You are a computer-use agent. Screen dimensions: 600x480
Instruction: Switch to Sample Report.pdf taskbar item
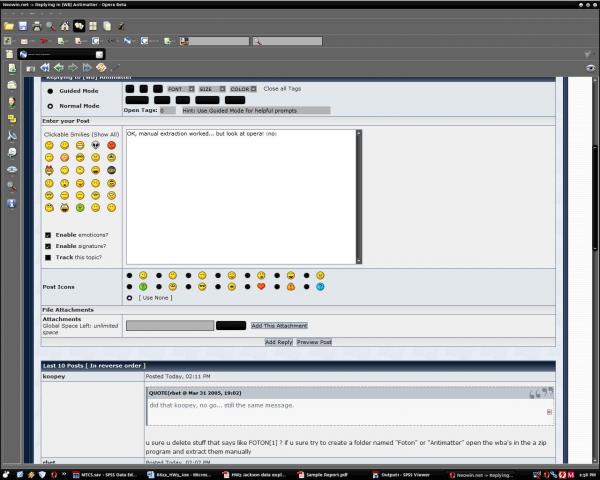pos(322,475)
